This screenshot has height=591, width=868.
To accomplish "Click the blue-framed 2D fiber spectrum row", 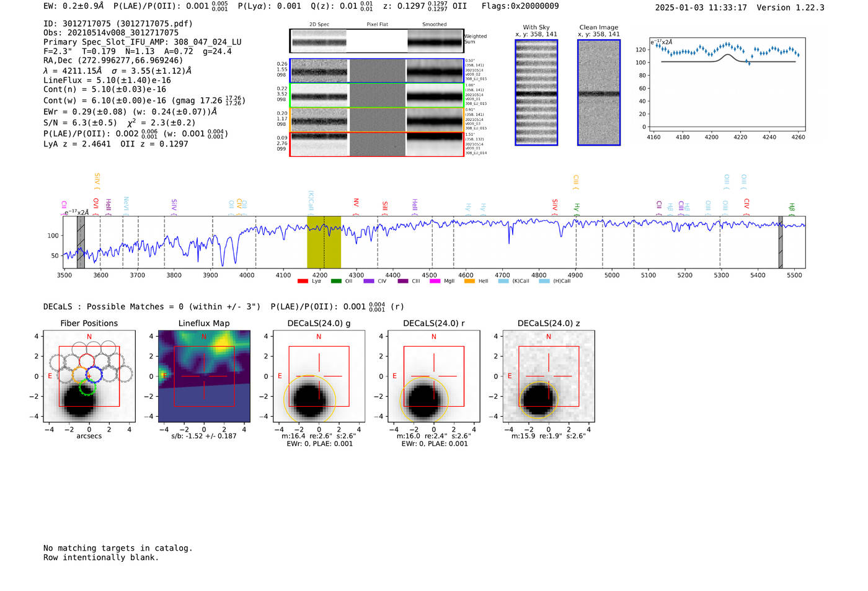I will coord(377,71).
